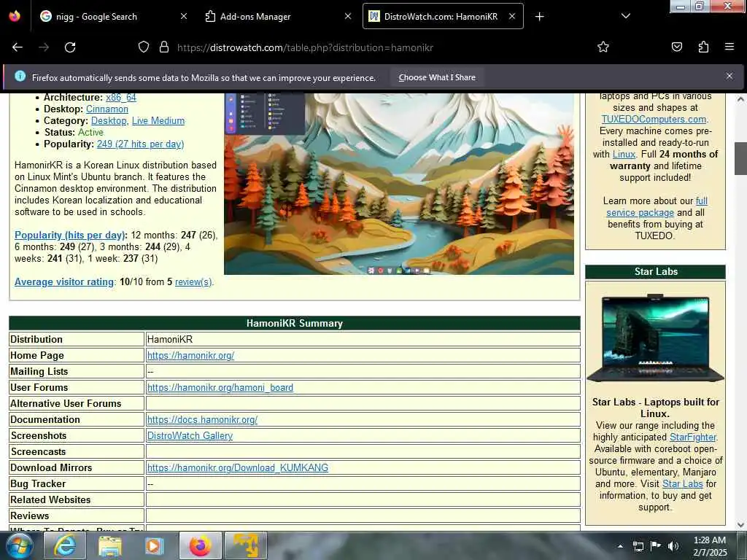747x560 pixels.
Task: Open Windows Media Player from the taskbar
Action: (x=155, y=545)
